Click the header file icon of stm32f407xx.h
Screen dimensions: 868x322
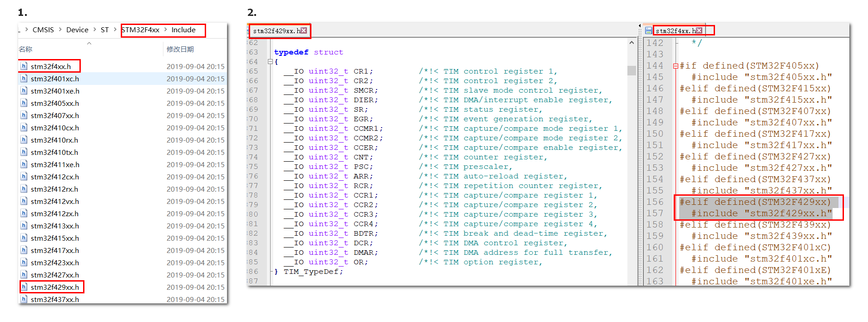click(24, 115)
